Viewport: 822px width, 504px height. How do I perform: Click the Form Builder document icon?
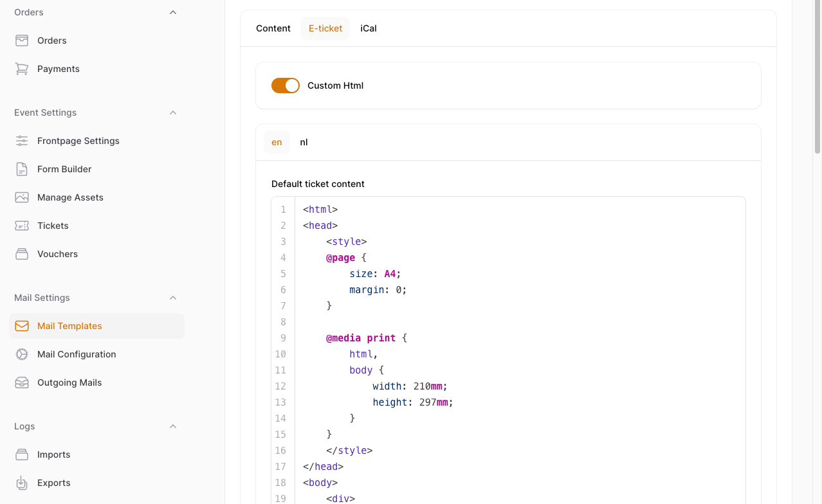[22, 169]
